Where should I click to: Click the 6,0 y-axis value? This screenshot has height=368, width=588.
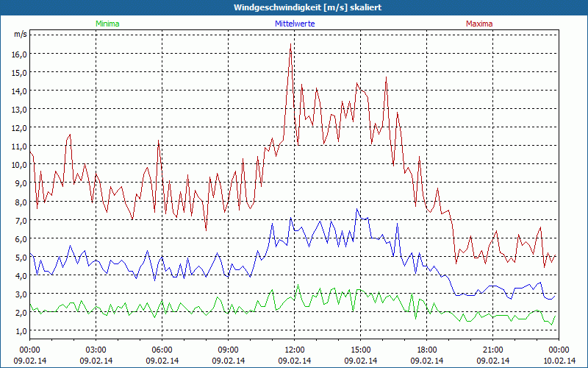click(x=21, y=238)
